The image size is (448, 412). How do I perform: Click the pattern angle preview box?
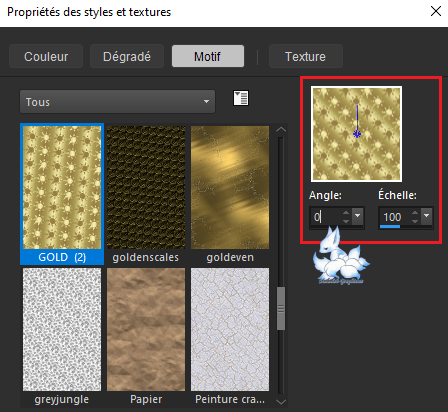[x=356, y=134]
